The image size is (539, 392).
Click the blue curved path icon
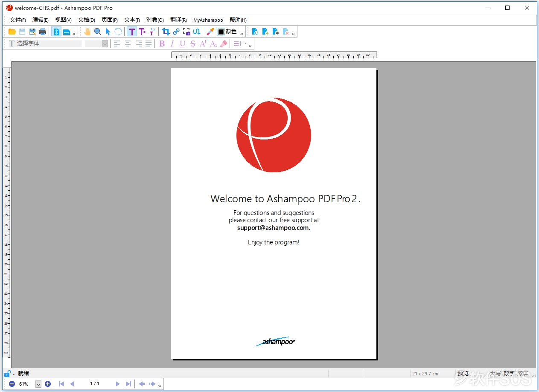click(197, 32)
